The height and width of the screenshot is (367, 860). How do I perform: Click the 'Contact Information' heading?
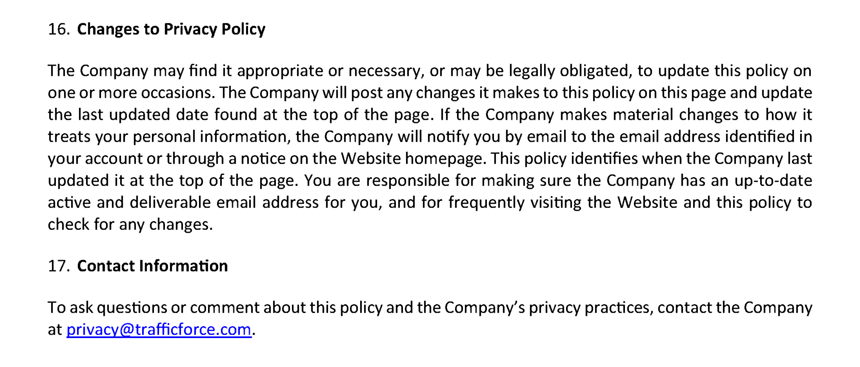(152, 266)
